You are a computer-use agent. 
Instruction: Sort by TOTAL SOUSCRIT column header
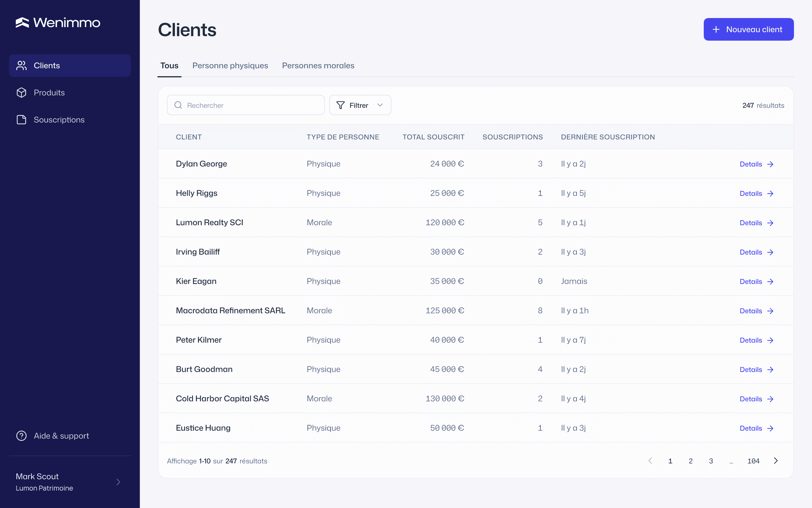433,137
